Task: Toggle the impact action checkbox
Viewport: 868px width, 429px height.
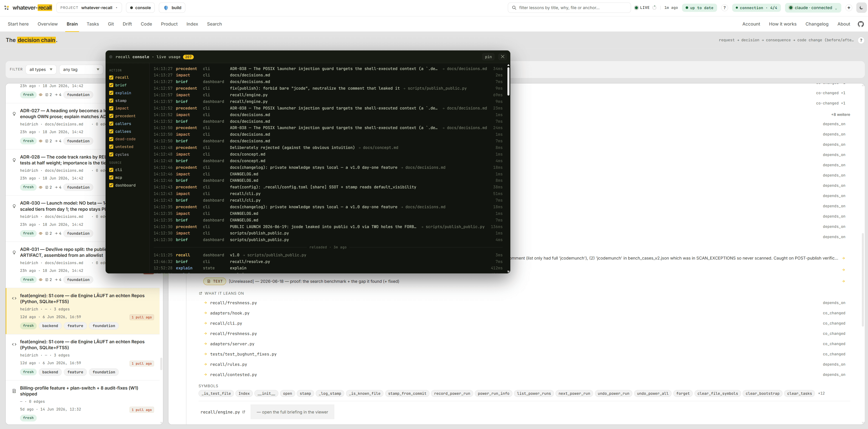Action: tap(111, 108)
